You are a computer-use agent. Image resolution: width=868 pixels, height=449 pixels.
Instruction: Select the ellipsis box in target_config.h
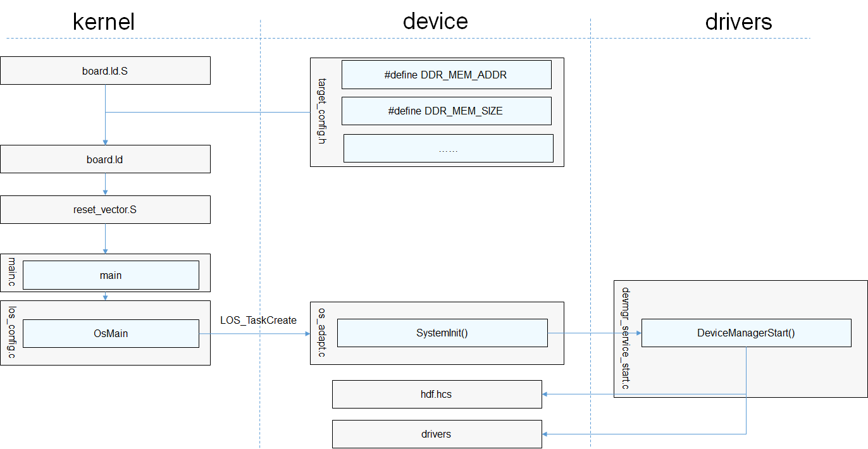pos(448,149)
